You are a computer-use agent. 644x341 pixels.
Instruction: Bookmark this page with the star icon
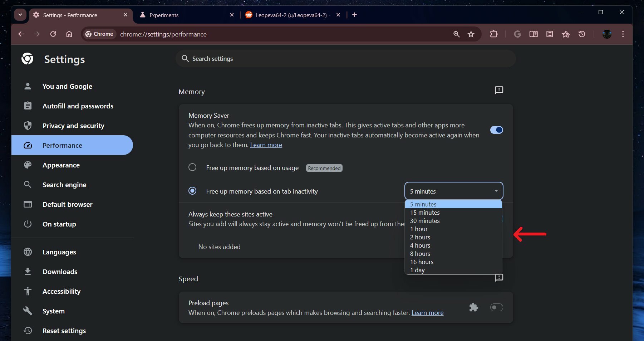point(471,34)
